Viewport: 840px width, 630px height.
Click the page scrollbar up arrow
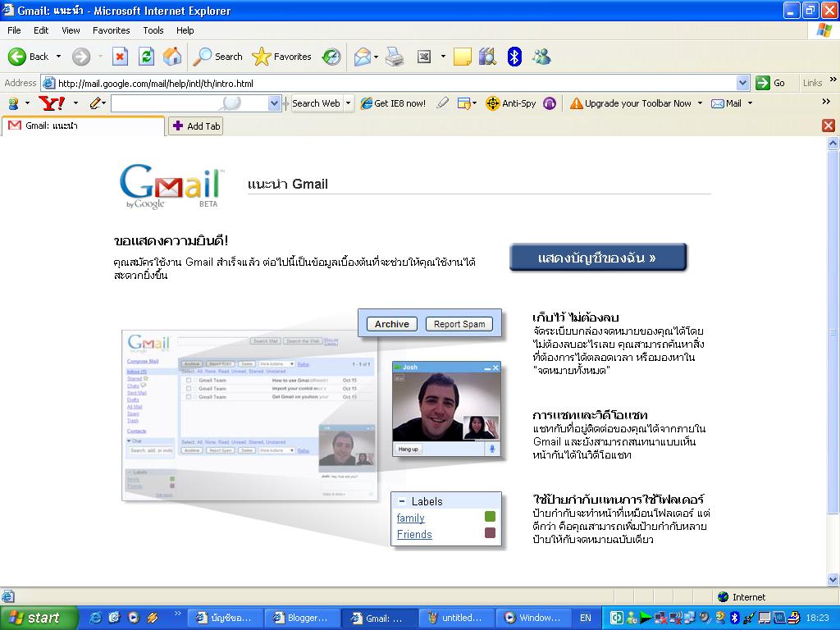833,143
